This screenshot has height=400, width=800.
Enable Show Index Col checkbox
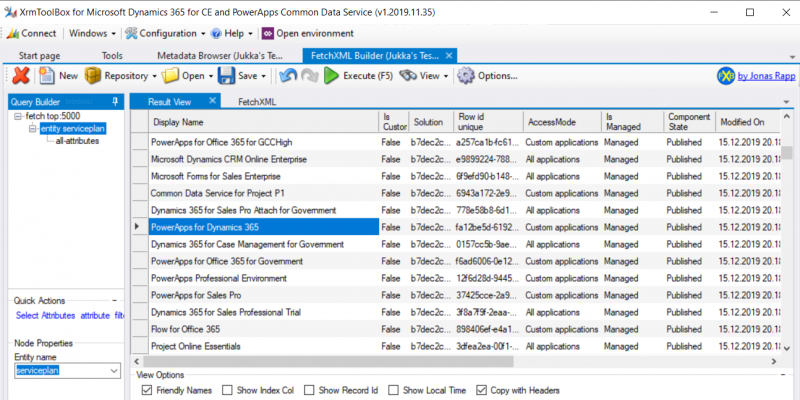coord(227,390)
